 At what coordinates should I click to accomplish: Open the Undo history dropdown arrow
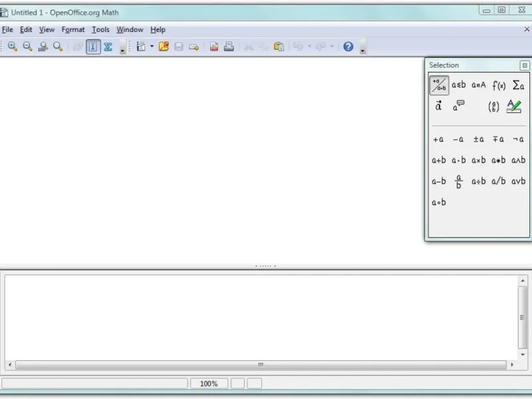[x=309, y=47]
